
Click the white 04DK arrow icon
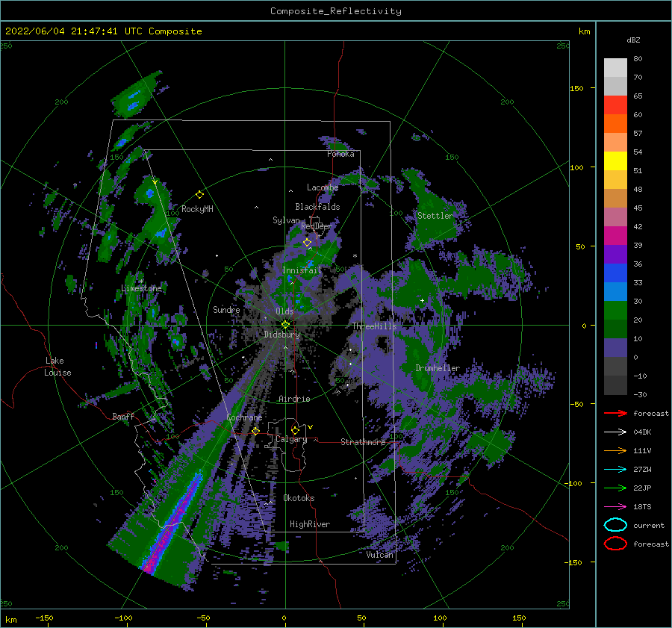615,432
